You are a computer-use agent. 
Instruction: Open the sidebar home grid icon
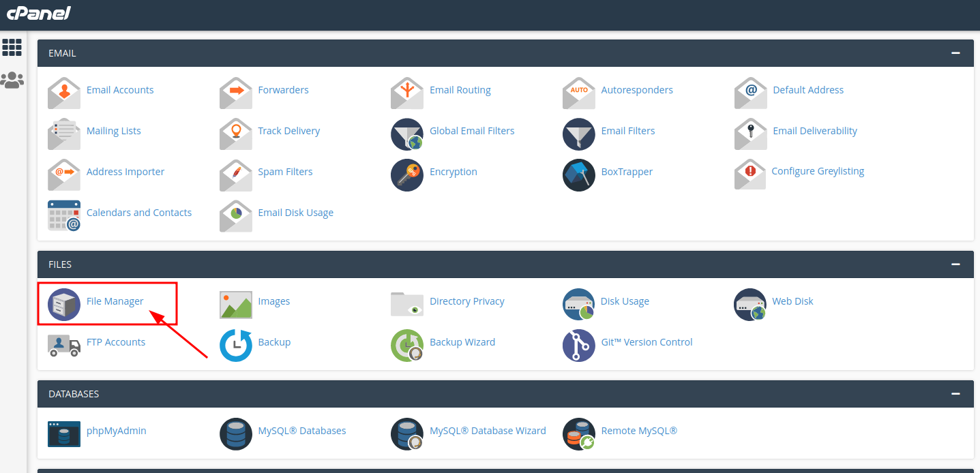click(x=12, y=47)
